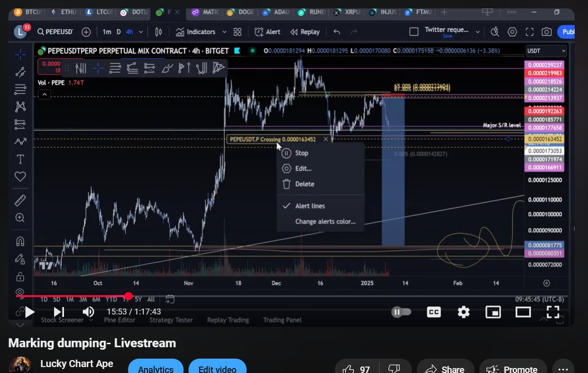The height and width of the screenshot is (373, 588).
Task: Choose Change alerts color... menu entry
Action: (320, 222)
